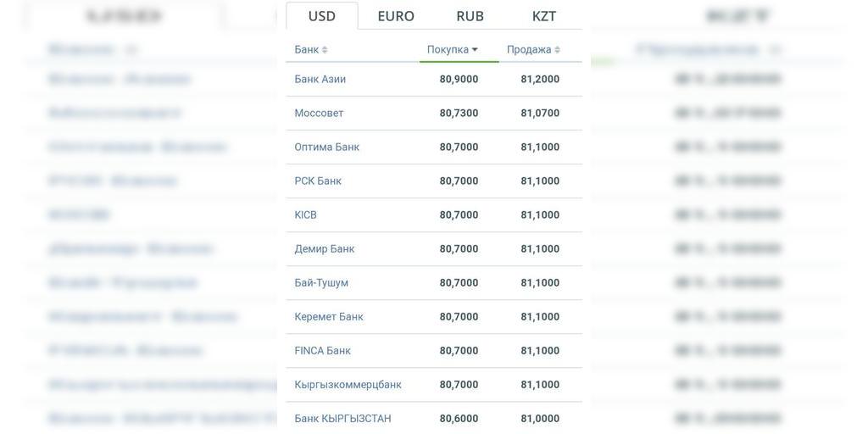The width and height of the screenshot is (868, 434).
Task: Click the Продажа column sort arrows icon
Action: click(557, 50)
